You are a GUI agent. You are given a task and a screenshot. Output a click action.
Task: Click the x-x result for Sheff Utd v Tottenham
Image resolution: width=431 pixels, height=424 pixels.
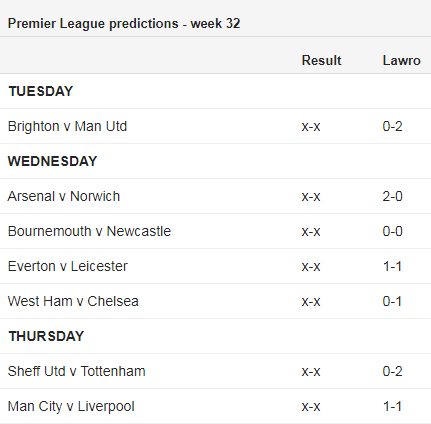pyautogui.click(x=311, y=372)
